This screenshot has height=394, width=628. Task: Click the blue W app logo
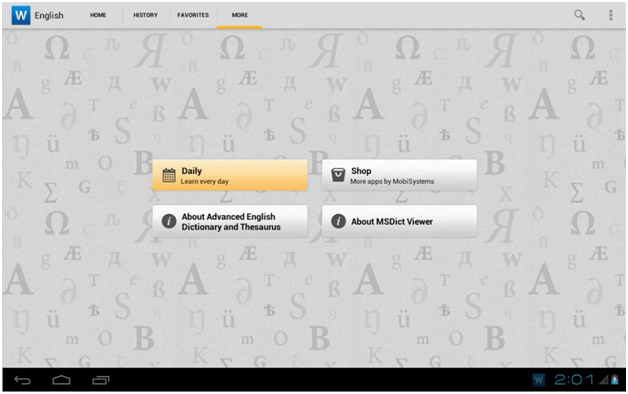[21, 16]
